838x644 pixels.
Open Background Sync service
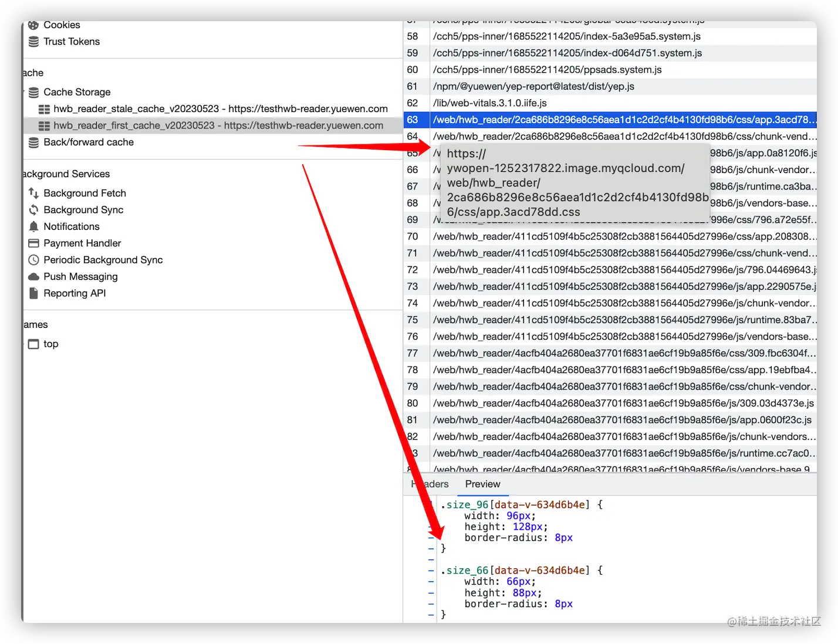tap(83, 209)
